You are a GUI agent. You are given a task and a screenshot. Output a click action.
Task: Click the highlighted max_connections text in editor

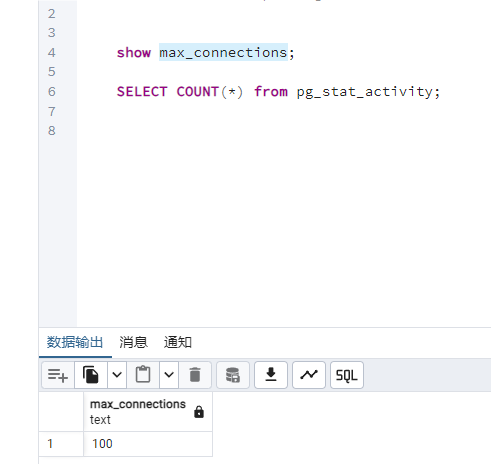[223, 53]
